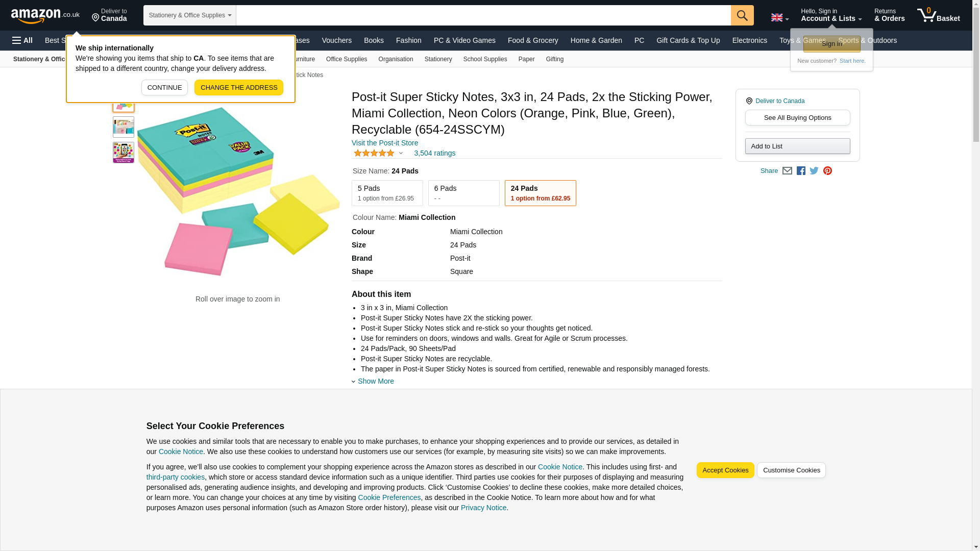Select the 6 Pads size option
Viewport: 980px width, 551px height.
click(463, 193)
